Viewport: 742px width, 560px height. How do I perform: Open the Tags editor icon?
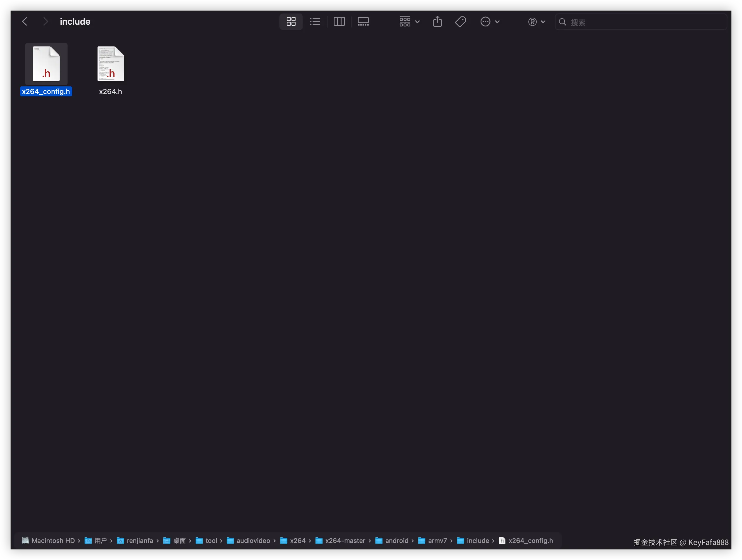tap(460, 22)
